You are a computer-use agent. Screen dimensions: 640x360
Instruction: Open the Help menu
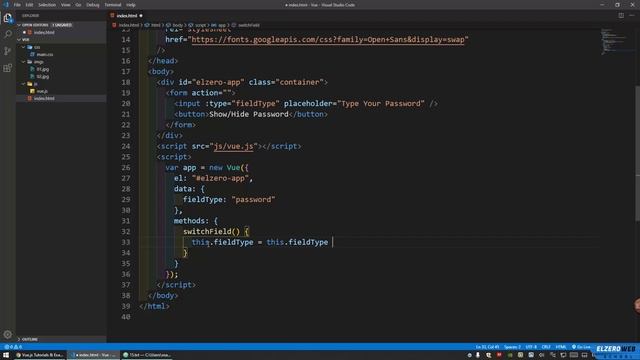[x=131, y=5]
